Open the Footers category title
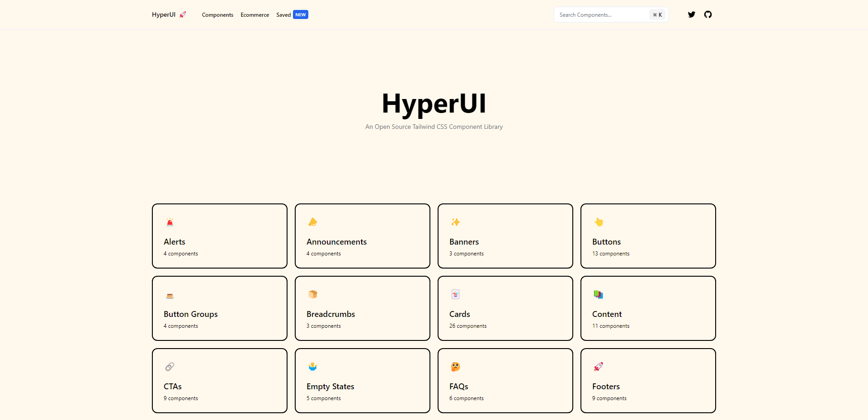 606,387
